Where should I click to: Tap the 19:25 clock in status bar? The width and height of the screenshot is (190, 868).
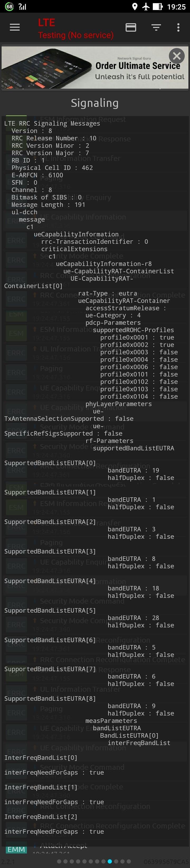[x=176, y=7]
